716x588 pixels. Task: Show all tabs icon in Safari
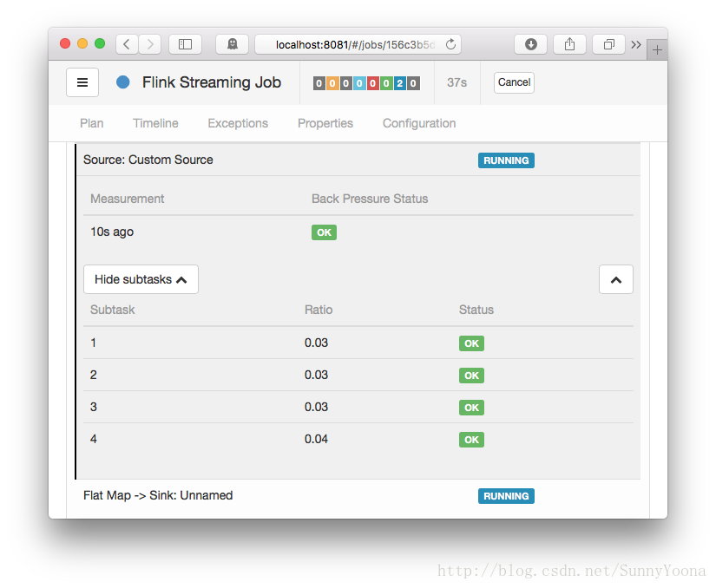click(x=608, y=44)
